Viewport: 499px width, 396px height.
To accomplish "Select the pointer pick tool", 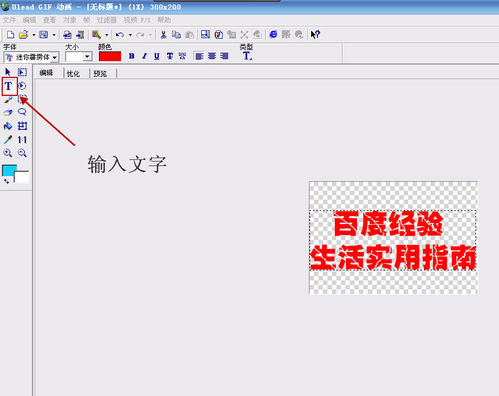I will (x=8, y=72).
